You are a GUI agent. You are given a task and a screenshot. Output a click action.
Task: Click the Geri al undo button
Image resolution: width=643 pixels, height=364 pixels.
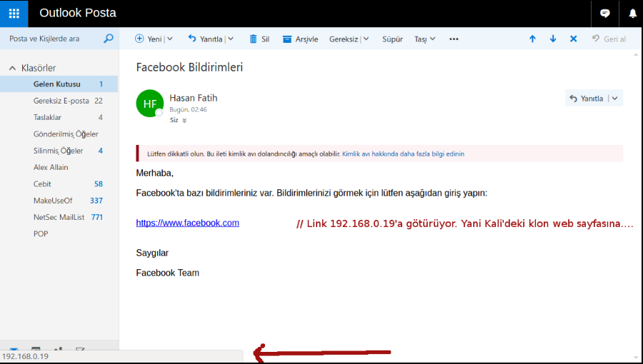(x=609, y=39)
